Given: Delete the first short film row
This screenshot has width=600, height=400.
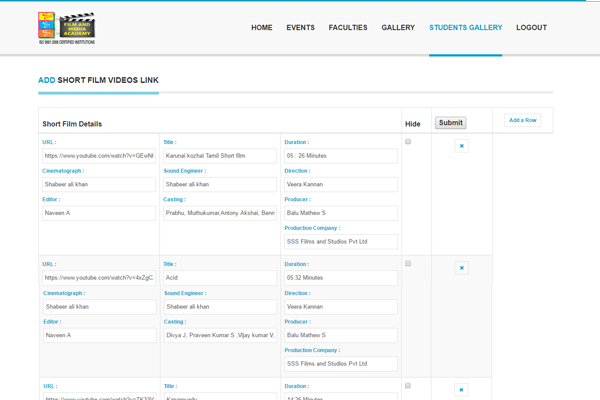Looking at the screenshot, I should click(461, 146).
